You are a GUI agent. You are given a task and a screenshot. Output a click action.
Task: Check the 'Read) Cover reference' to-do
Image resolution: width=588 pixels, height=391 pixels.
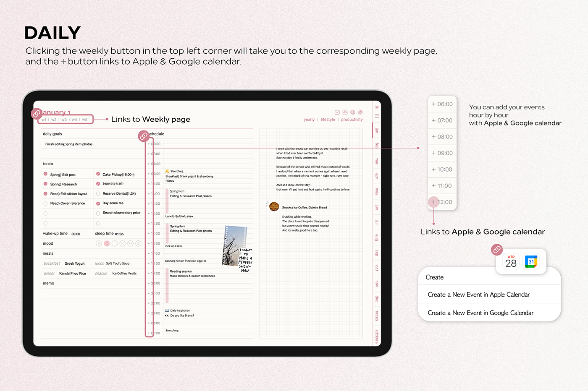point(45,203)
